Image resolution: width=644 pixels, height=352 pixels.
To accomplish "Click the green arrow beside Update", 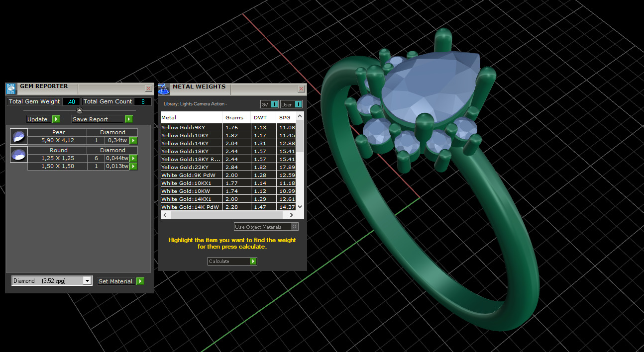I will [56, 119].
